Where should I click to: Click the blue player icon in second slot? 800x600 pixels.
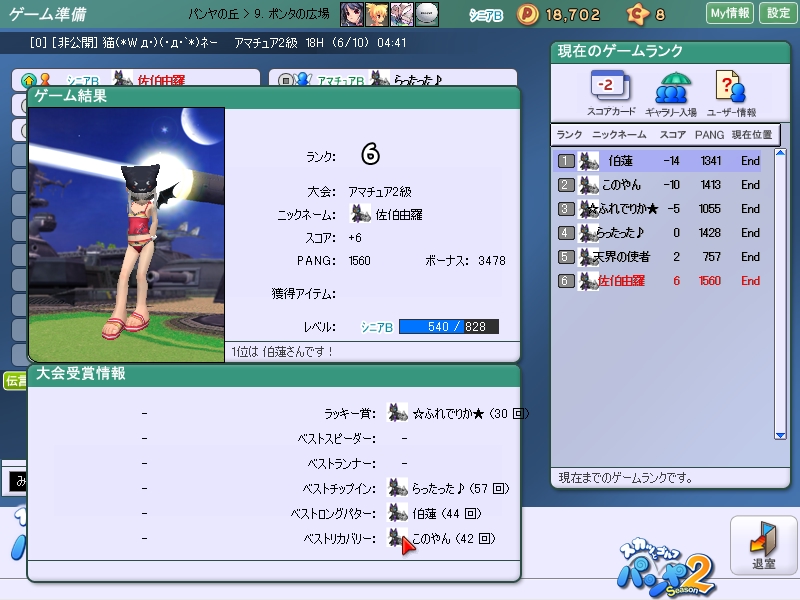click(x=304, y=79)
